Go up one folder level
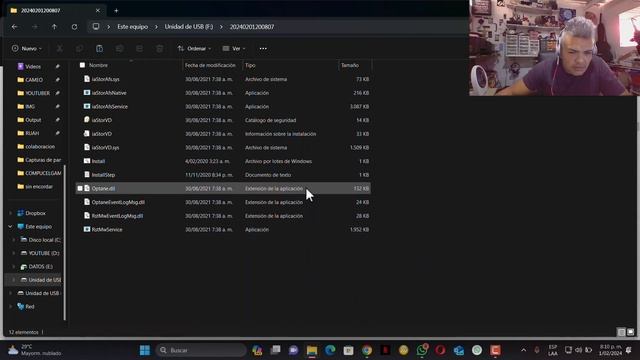Viewport: 640px width, 360px height. [54, 27]
